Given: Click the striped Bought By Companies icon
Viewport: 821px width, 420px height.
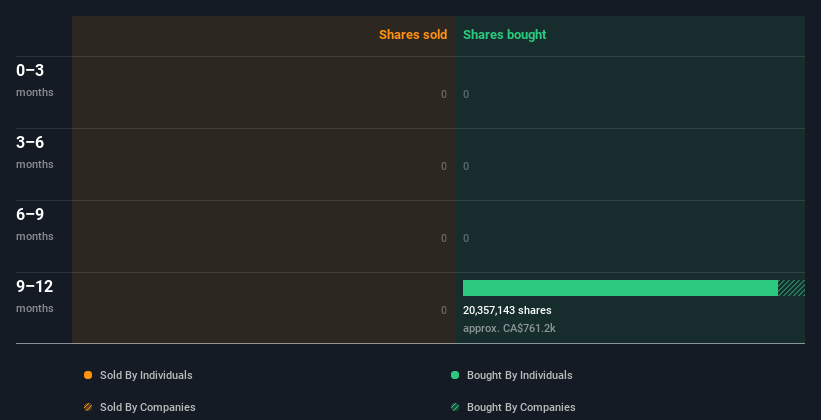Looking at the screenshot, I should click(x=455, y=407).
